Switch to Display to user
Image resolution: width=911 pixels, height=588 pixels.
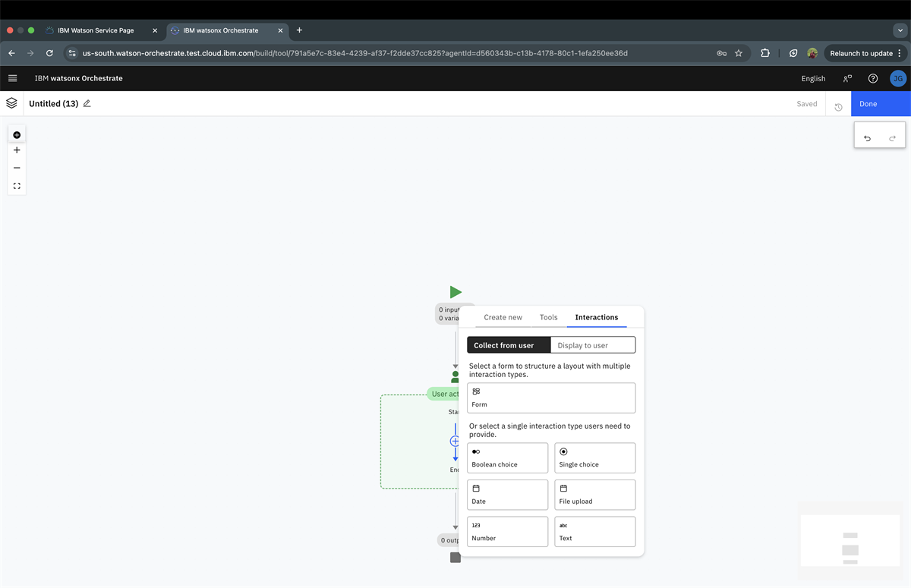[x=593, y=345]
